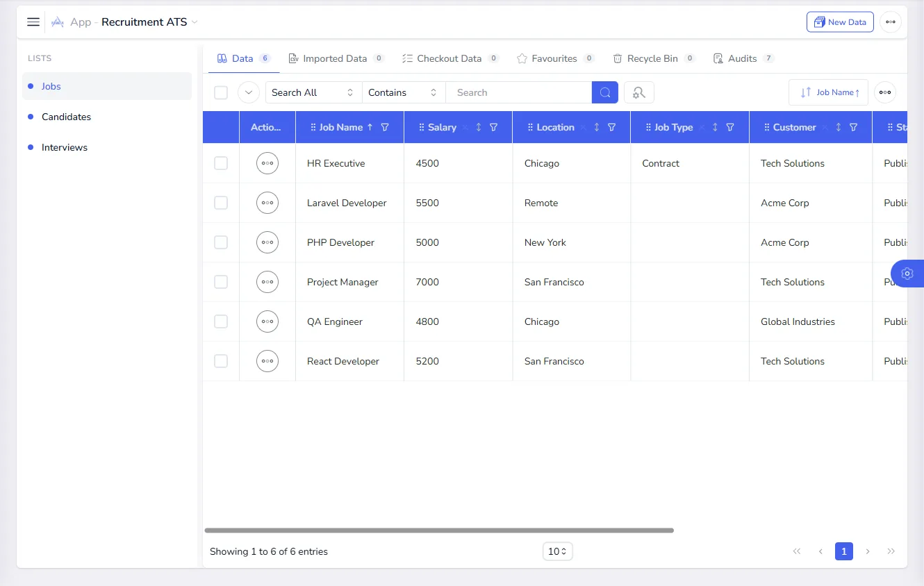The image size is (924, 586).
Task: Open advanced search icon button
Action: click(x=639, y=92)
